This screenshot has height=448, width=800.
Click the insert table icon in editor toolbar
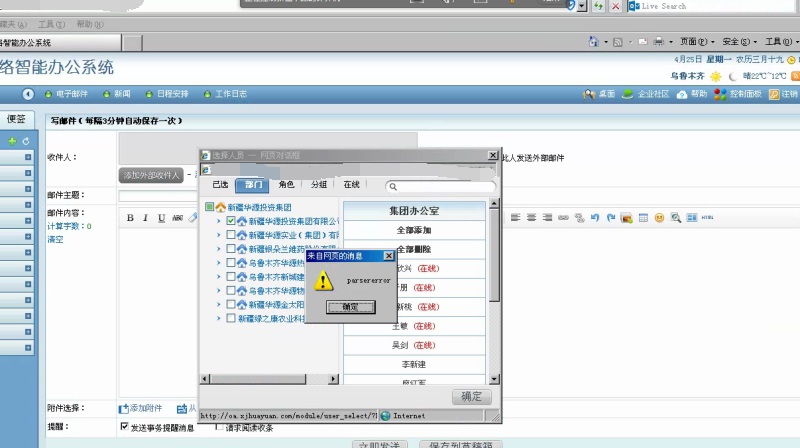click(x=643, y=218)
